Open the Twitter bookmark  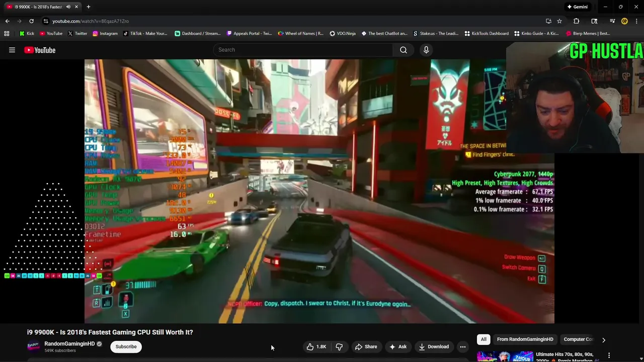point(77,34)
